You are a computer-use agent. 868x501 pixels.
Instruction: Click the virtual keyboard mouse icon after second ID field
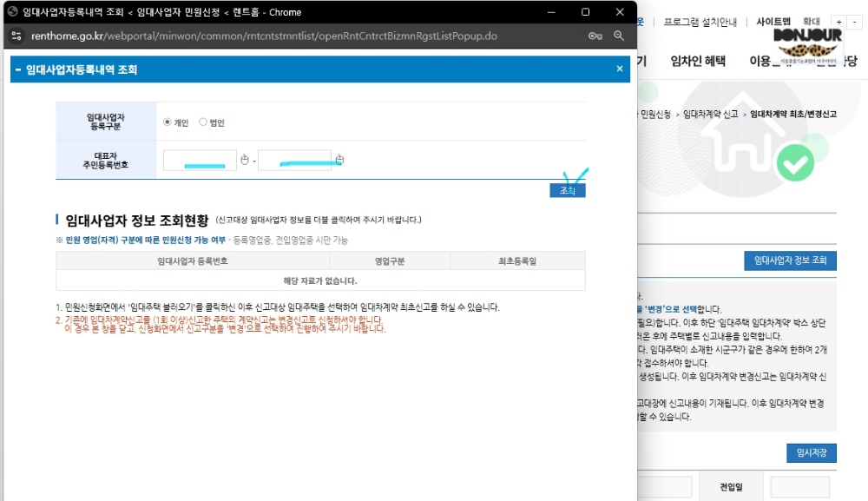pyautogui.click(x=340, y=160)
